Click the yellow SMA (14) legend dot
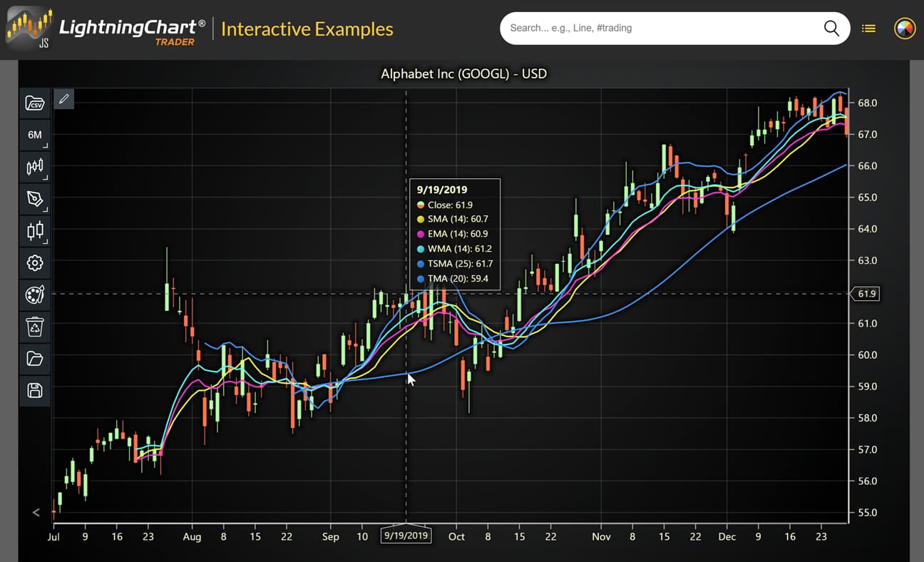 click(x=421, y=220)
